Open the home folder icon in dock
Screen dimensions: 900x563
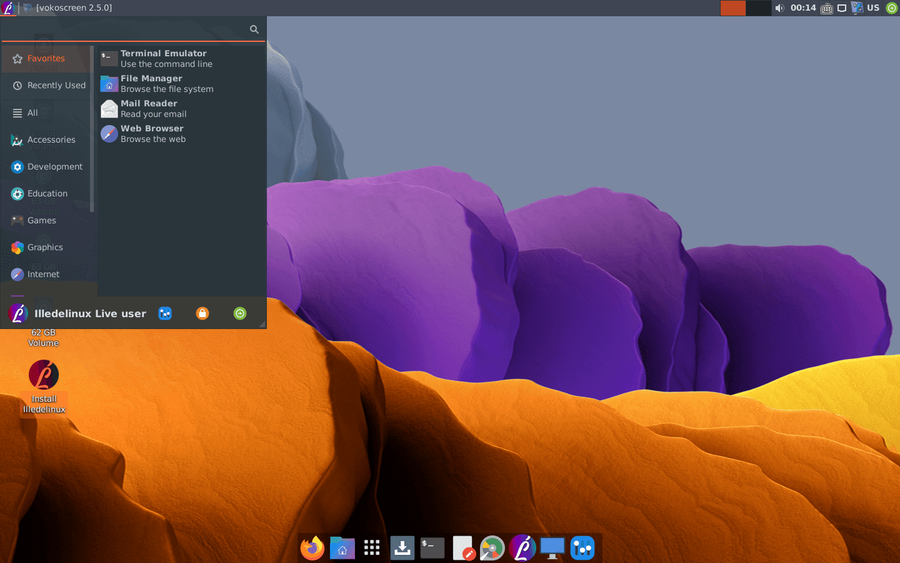pyautogui.click(x=342, y=548)
